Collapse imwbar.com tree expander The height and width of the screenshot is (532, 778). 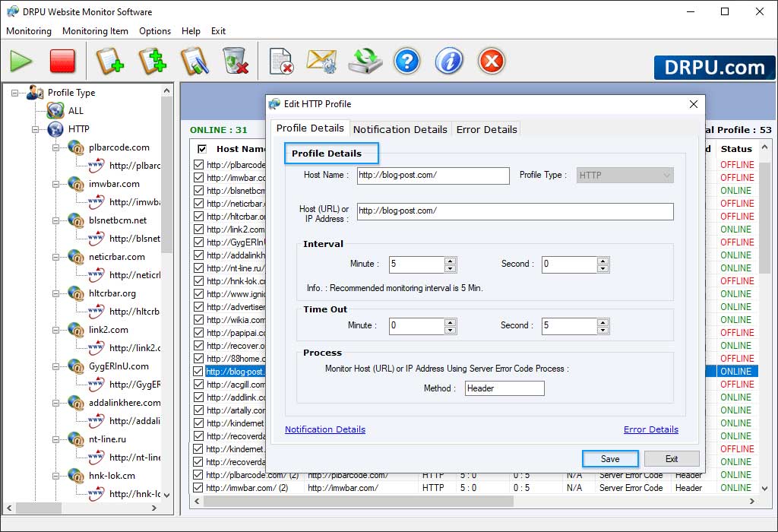pos(56,184)
